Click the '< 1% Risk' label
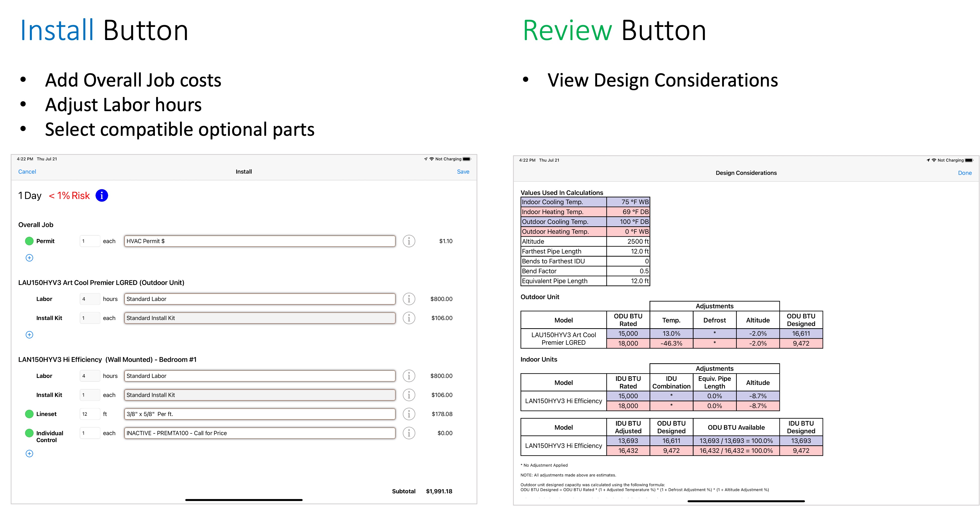This screenshot has width=980, height=506. click(x=69, y=195)
